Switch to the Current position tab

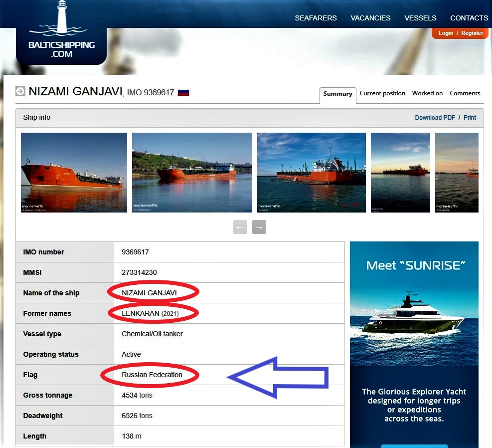(382, 93)
